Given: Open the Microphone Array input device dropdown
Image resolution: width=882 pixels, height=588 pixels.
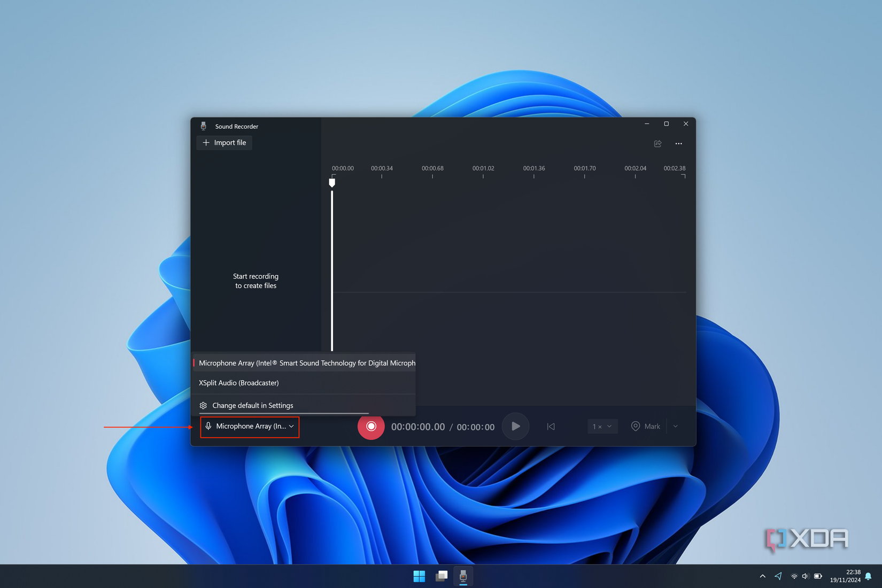Looking at the screenshot, I should [x=250, y=427].
